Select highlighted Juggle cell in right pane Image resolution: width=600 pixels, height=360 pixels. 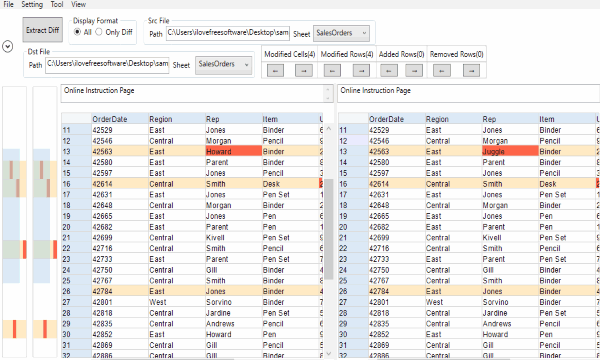(510, 151)
